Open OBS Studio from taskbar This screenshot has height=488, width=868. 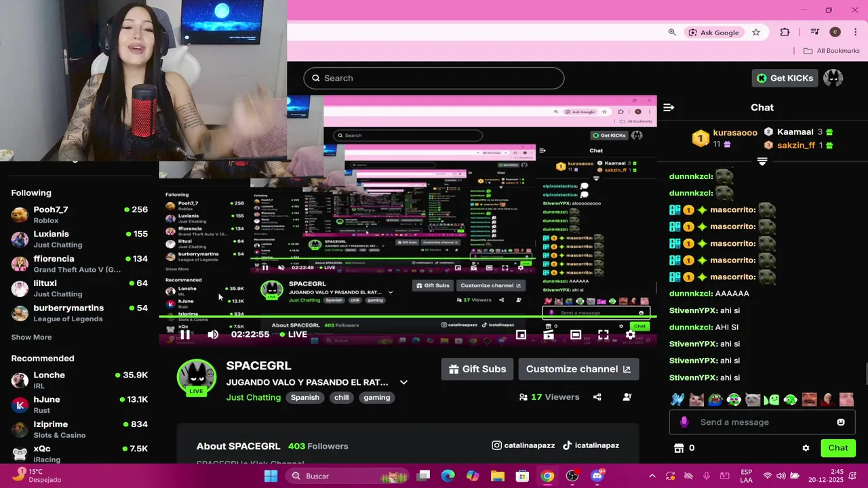[x=572, y=476]
